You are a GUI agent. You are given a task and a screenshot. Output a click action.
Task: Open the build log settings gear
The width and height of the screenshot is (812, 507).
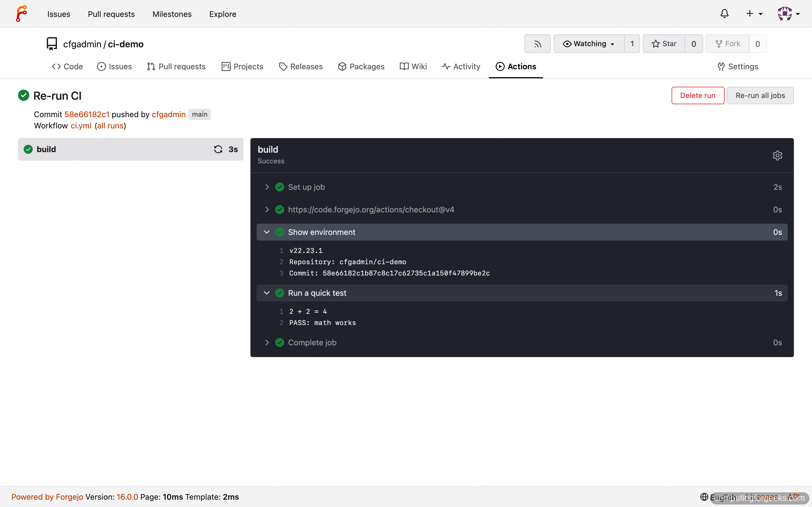pos(777,155)
